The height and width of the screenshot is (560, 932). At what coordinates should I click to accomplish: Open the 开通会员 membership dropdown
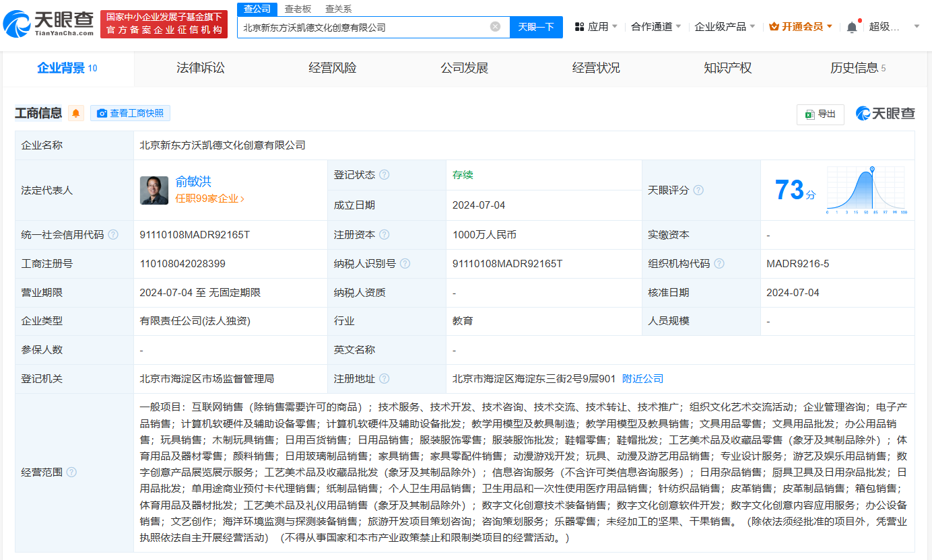coord(801,27)
